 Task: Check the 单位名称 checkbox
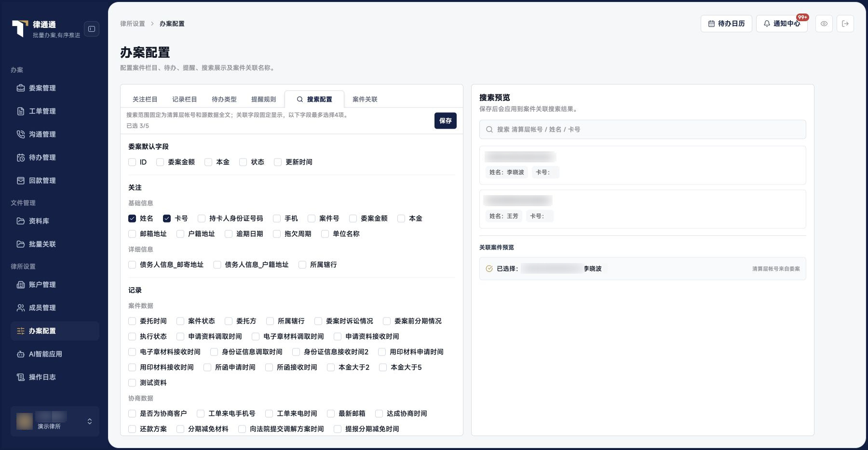pyautogui.click(x=325, y=234)
